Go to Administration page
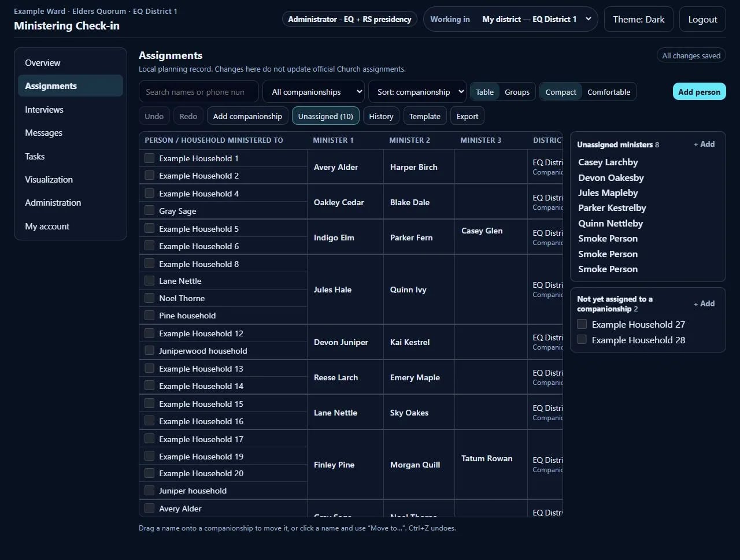Viewport: 740px width, 560px height. pyautogui.click(x=71, y=202)
